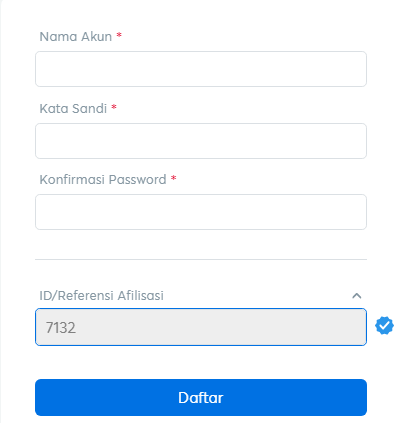
Task: Click the Konfirmasi Password label text
Action: (103, 180)
